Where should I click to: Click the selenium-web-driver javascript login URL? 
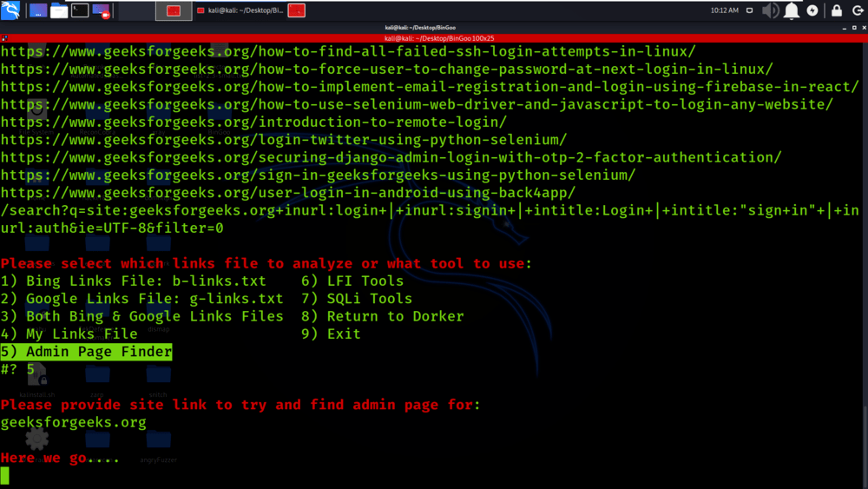(417, 105)
